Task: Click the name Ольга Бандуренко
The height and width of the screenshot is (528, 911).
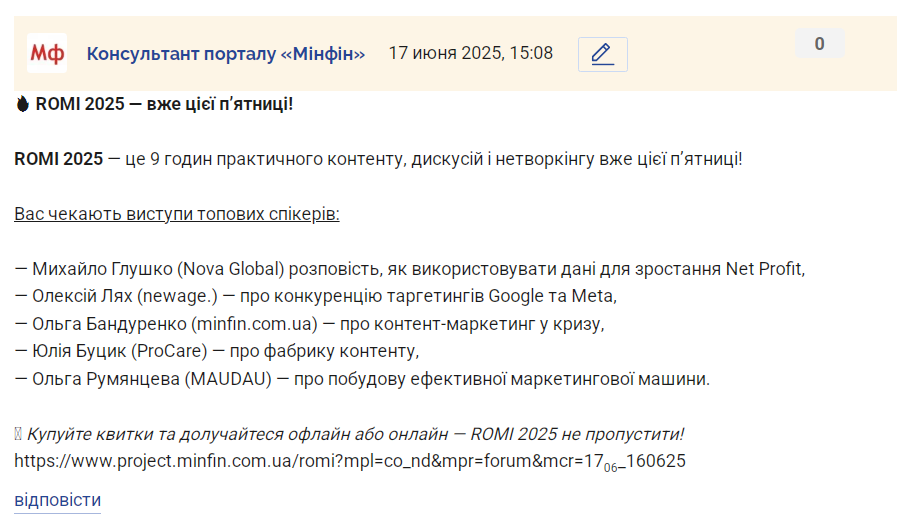Action: tap(109, 324)
